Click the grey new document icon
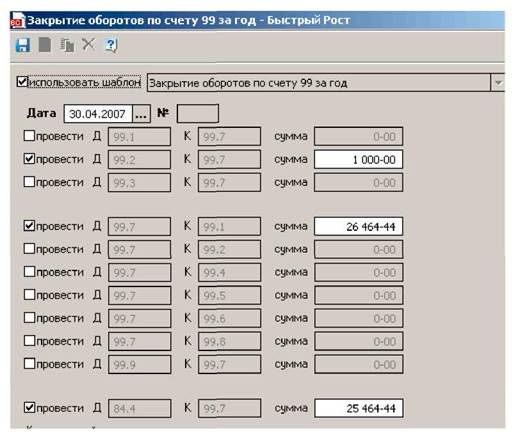The height and width of the screenshot is (438, 520). pyautogui.click(x=45, y=45)
